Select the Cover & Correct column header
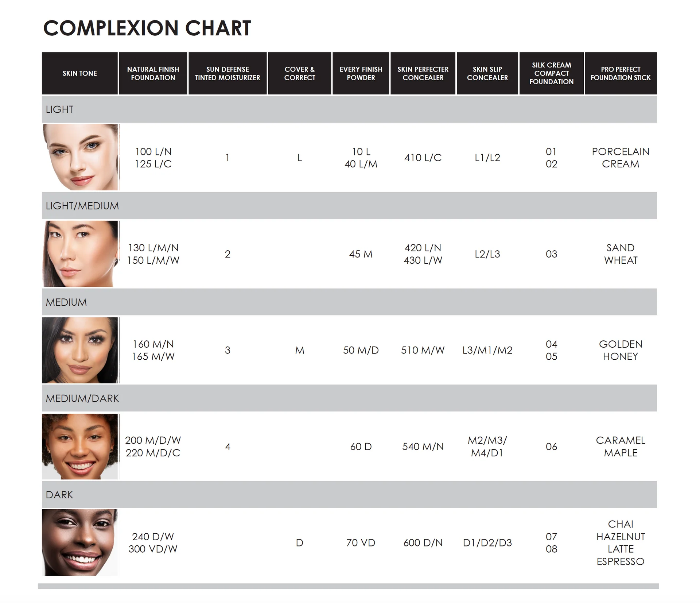700x603 pixels. 300,73
